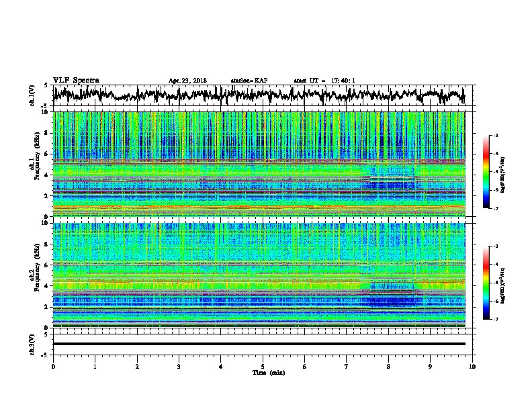
Task: Click the "ch.3(V)" axis label
Action: (32, 345)
